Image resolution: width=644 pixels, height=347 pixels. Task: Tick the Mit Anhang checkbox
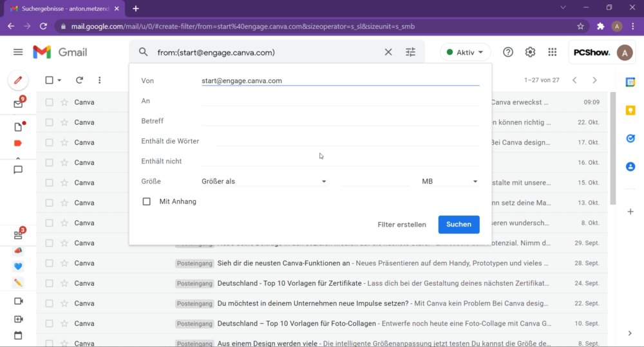(147, 202)
